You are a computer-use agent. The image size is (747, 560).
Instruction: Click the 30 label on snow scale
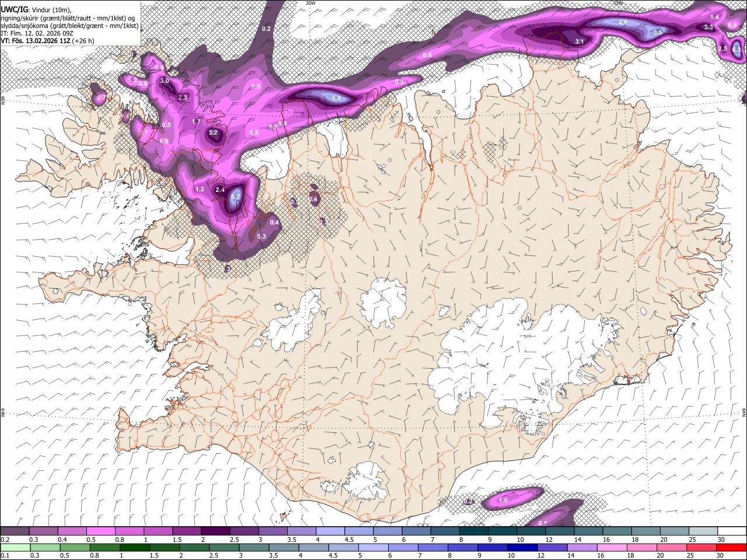pyautogui.click(x=720, y=540)
